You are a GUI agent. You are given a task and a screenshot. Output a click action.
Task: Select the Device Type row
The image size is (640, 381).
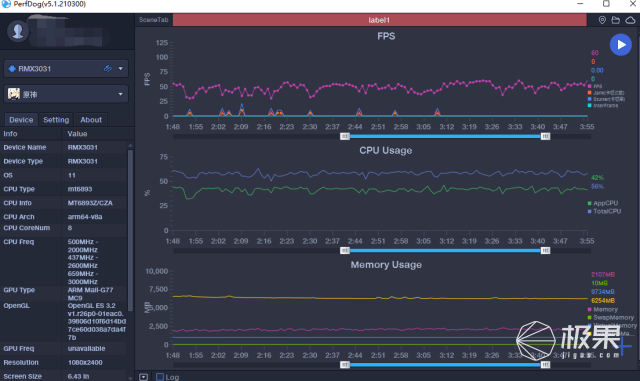click(64, 161)
